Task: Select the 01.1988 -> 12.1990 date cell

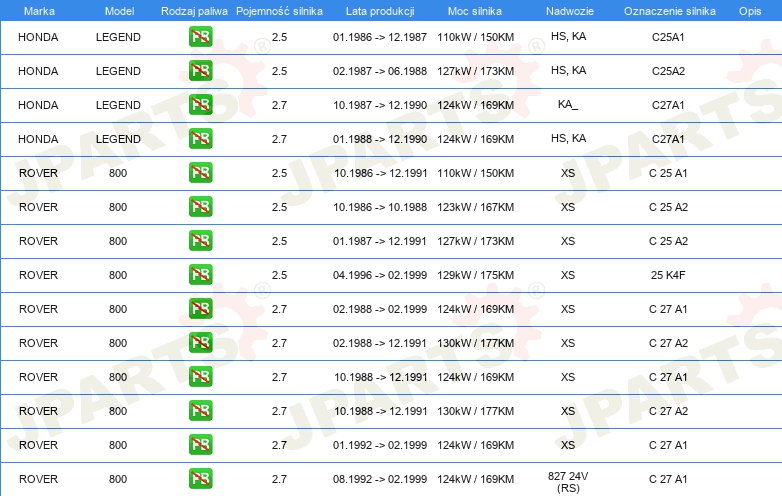Action: click(x=380, y=139)
